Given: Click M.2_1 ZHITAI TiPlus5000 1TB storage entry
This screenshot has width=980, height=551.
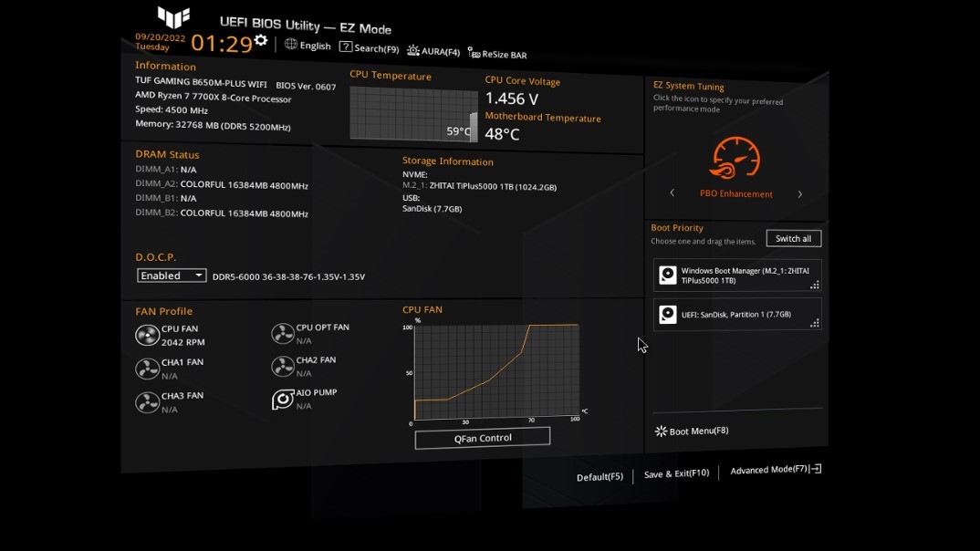Looking at the screenshot, I should tap(479, 186).
